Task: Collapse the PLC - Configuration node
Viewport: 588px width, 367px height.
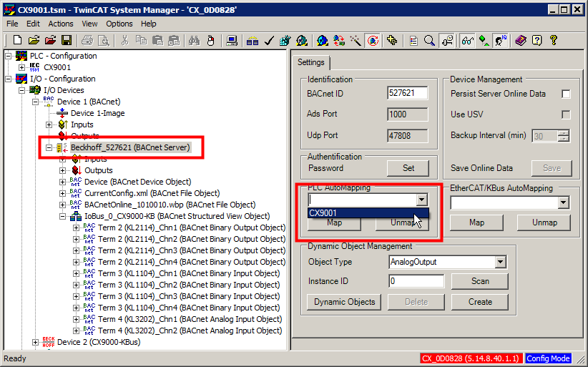Action: click(x=9, y=56)
